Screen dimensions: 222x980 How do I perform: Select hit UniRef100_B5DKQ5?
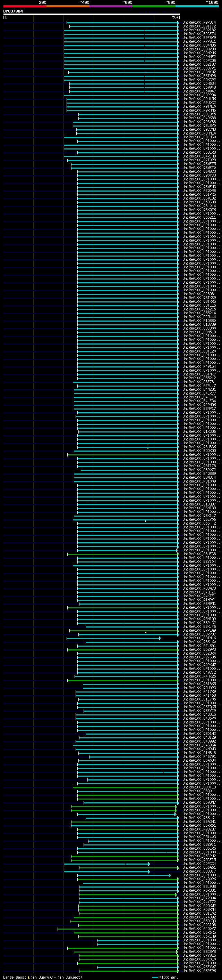[199, 451]
